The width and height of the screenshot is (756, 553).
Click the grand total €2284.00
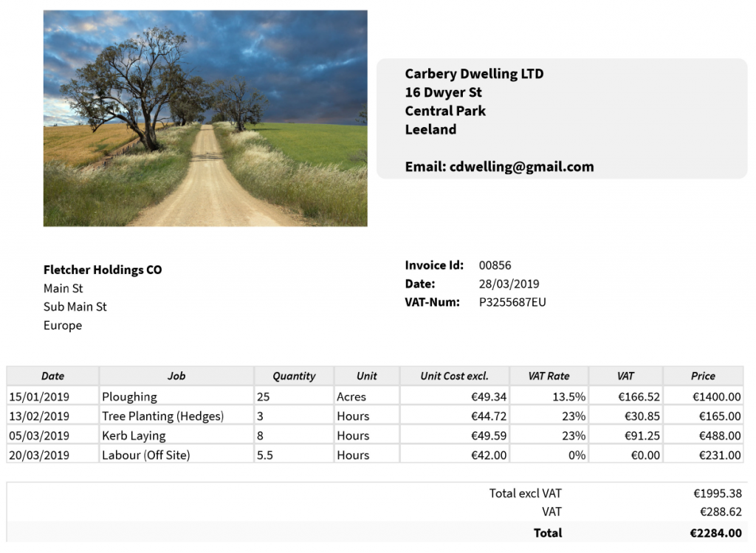716,533
